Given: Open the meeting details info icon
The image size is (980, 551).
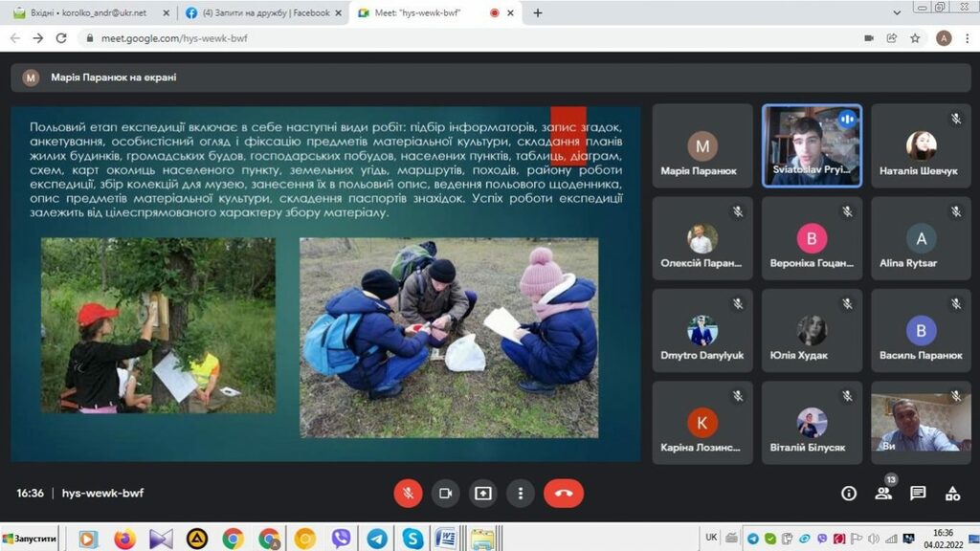Looking at the screenshot, I should 849,494.
